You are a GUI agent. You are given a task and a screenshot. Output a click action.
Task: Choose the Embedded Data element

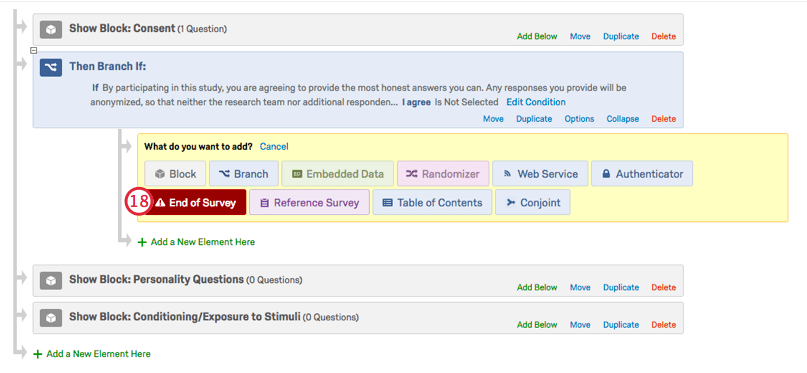[x=338, y=174]
